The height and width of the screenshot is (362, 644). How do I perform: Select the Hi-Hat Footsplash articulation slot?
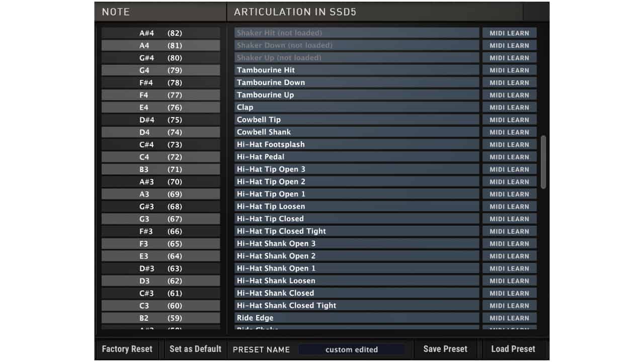click(x=356, y=144)
